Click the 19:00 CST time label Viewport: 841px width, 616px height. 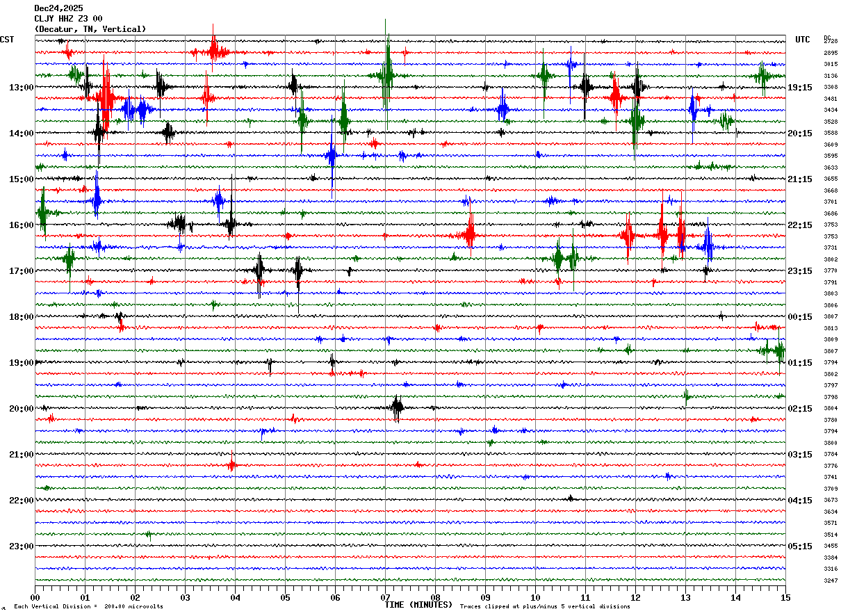pyautogui.click(x=22, y=363)
